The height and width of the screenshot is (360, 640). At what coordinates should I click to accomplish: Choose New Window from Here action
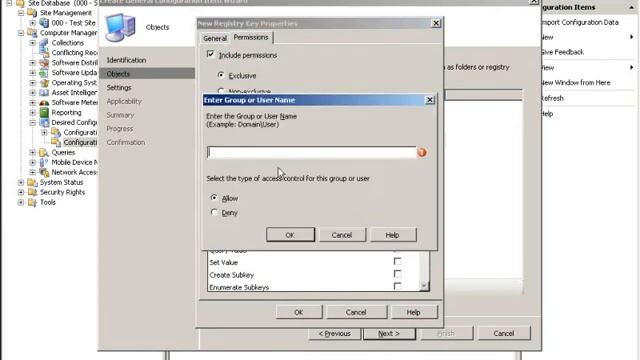coord(576,83)
